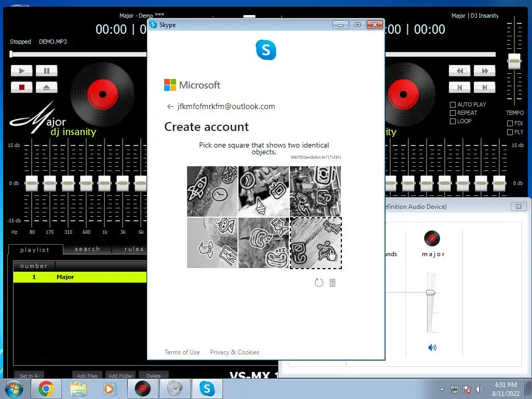
Task: Refresh the captcha with a new puzzle
Action: (x=318, y=283)
